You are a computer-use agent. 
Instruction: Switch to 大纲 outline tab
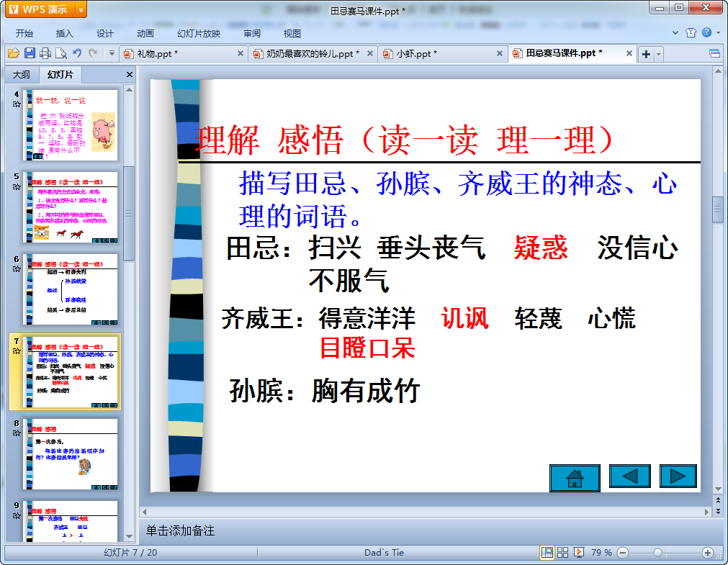pos(22,74)
